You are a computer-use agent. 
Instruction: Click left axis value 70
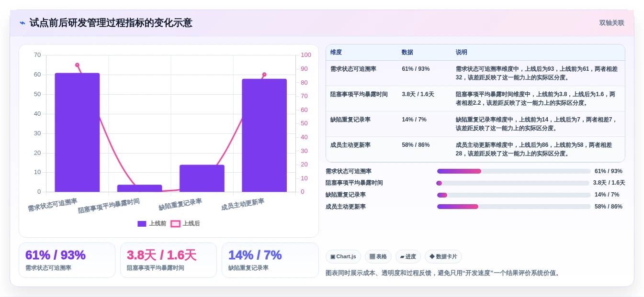(x=37, y=55)
